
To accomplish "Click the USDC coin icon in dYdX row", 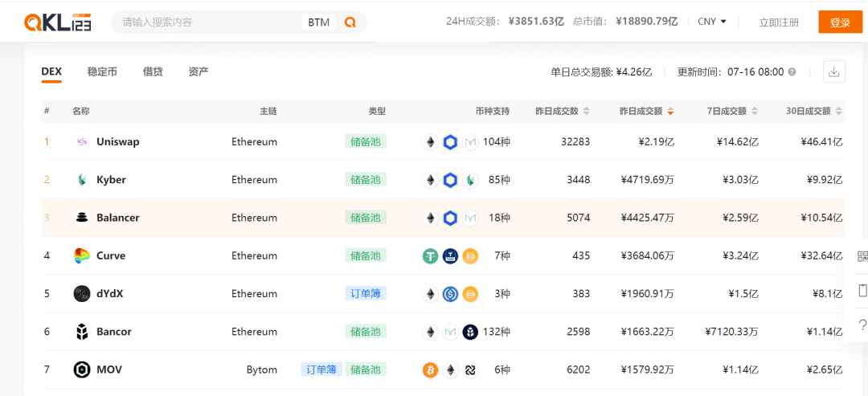I will click(450, 294).
